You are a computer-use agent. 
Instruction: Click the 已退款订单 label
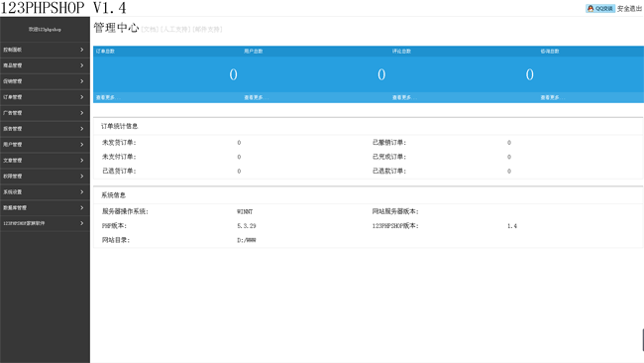pyautogui.click(x=389, y=171)
